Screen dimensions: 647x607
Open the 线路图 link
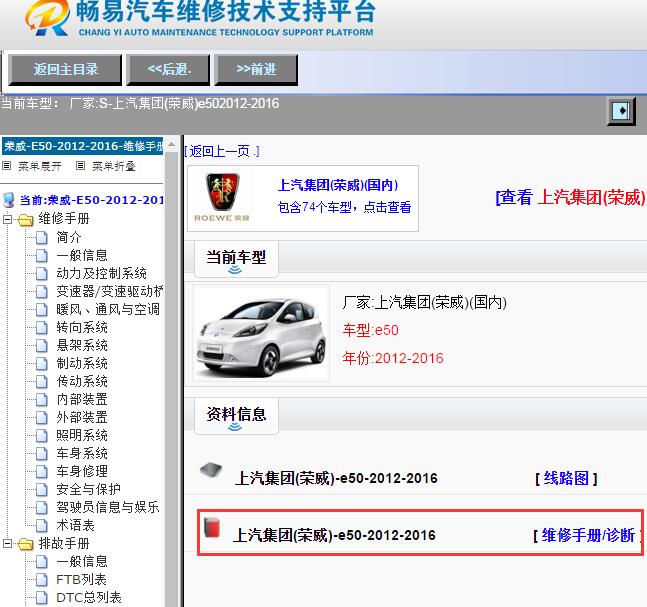click(566, 479)
